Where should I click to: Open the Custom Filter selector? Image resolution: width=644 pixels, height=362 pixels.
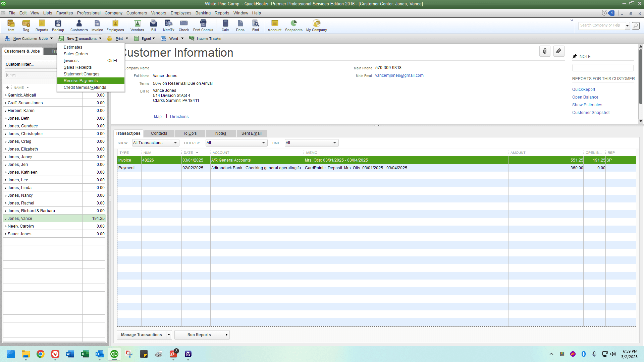coord(31,64)
